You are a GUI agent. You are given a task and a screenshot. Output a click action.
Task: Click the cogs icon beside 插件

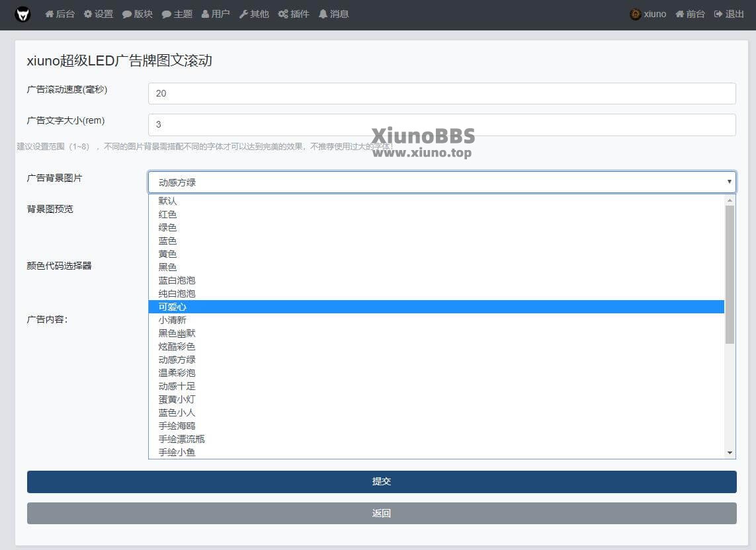(x=283, y=15)
